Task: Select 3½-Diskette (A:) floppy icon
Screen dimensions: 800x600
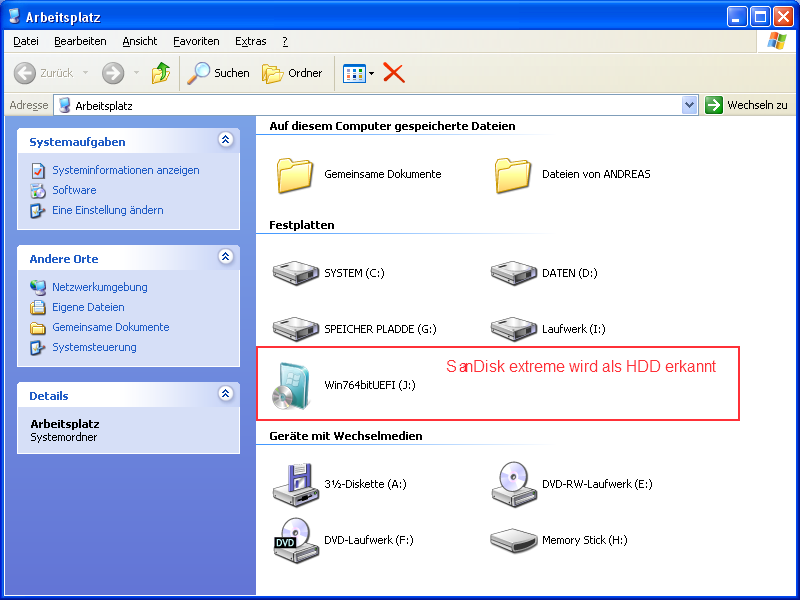Action: 295,485
